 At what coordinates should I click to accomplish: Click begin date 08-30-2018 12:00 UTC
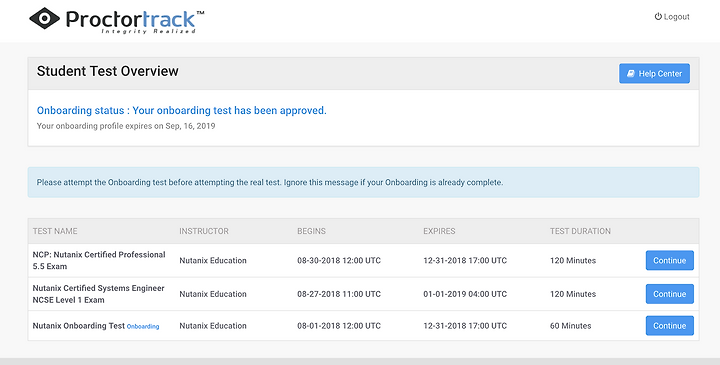pyautogui.click(x=339, y=260)
